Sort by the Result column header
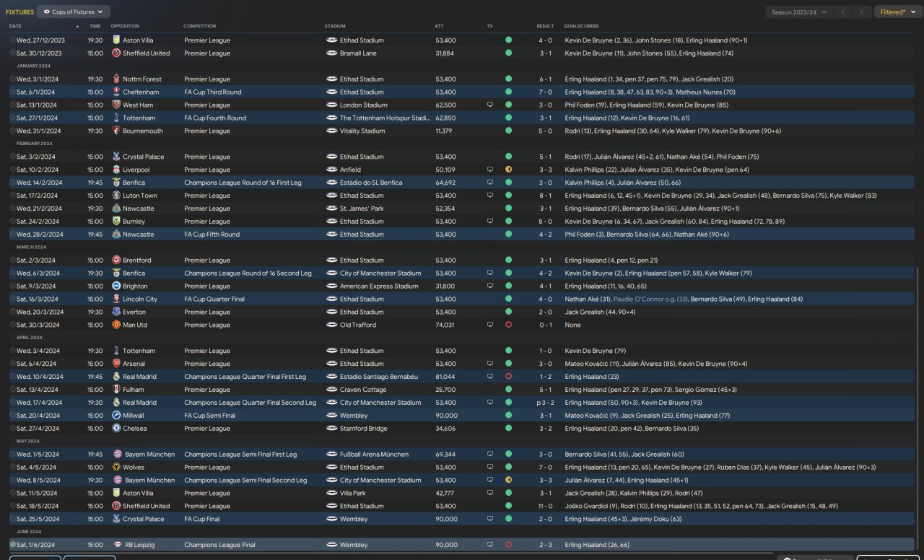 [545, 26]
